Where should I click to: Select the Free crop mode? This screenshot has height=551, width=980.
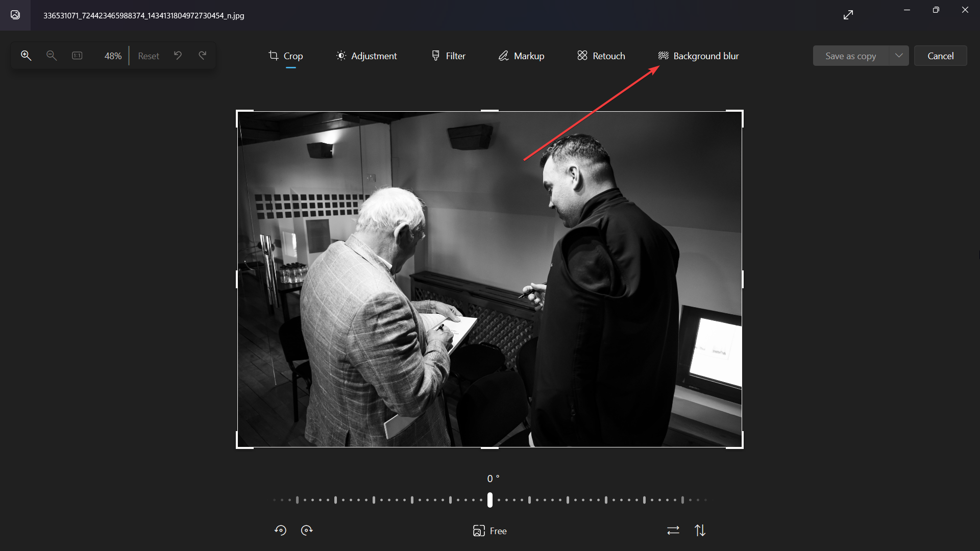489,530
